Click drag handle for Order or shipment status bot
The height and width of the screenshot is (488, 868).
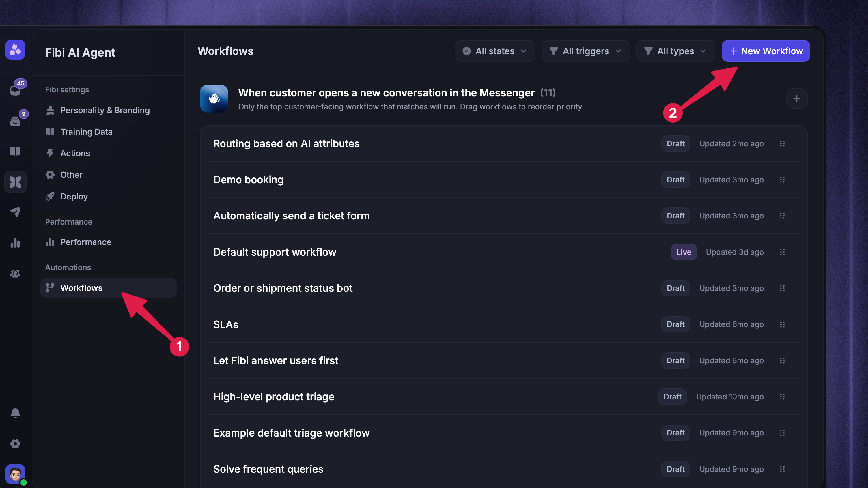783,288
